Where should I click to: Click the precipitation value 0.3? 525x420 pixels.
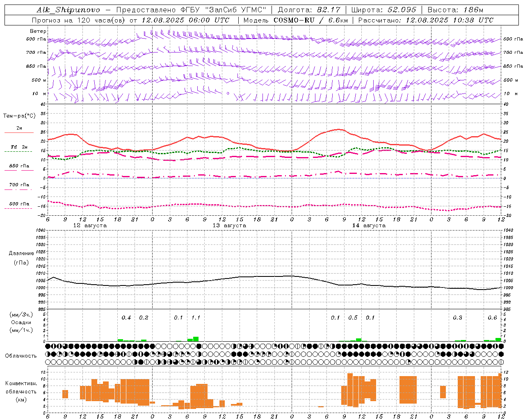coord(457,317)
